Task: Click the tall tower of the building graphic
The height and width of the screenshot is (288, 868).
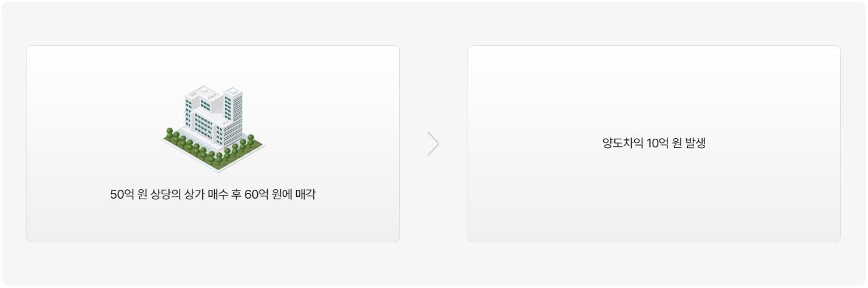Action: [233, 111]
